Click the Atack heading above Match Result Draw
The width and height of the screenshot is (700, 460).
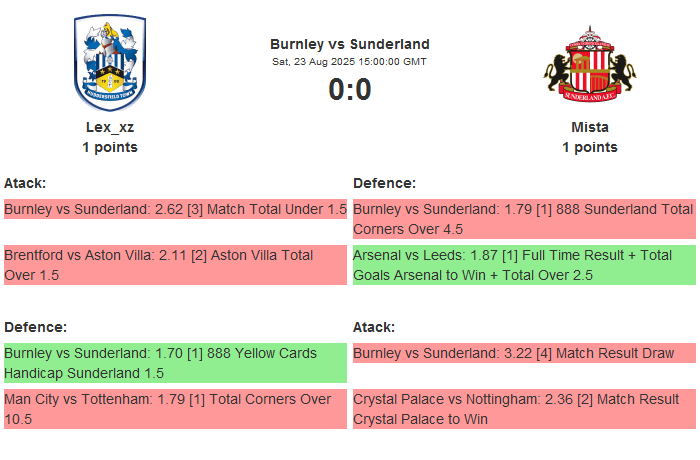(374, 327)
